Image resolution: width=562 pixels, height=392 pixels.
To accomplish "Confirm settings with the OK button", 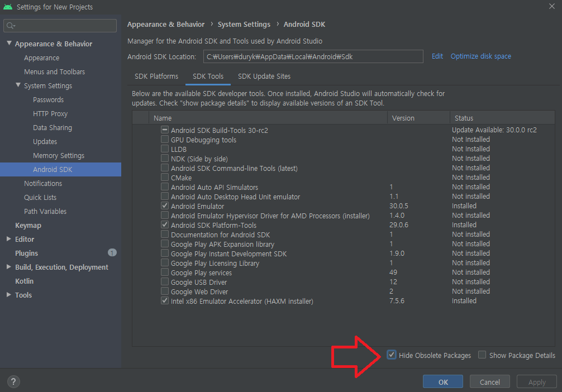I will click(443, 382).
